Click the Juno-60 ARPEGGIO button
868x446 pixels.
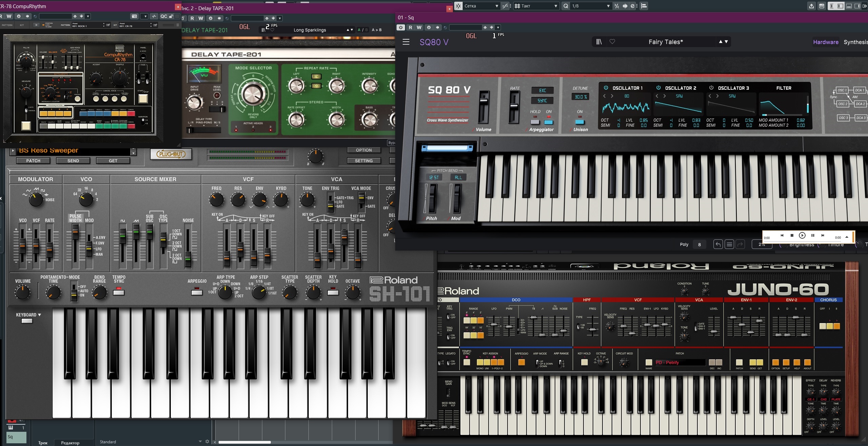(521, 362)
